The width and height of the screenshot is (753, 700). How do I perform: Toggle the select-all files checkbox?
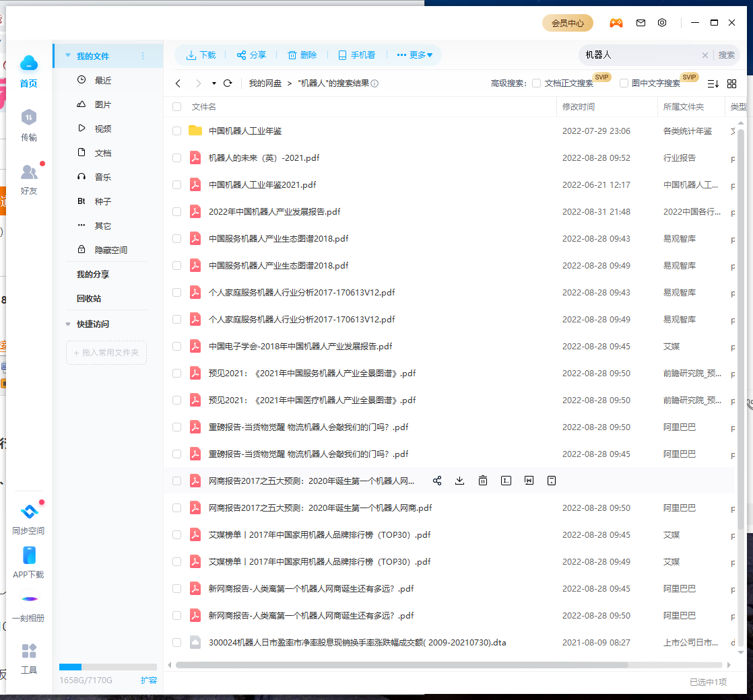pyautogui.click(x=176, y=106)
